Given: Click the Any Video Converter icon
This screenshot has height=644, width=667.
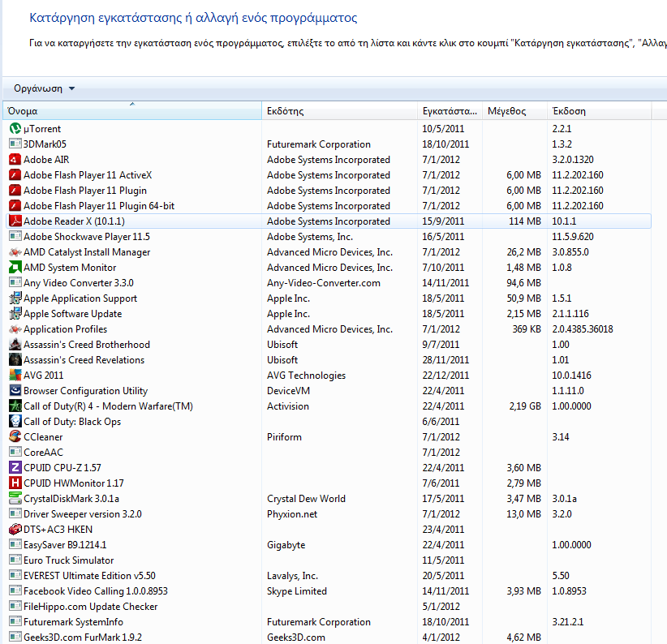Looking at the screenshot, I should 15,283.
